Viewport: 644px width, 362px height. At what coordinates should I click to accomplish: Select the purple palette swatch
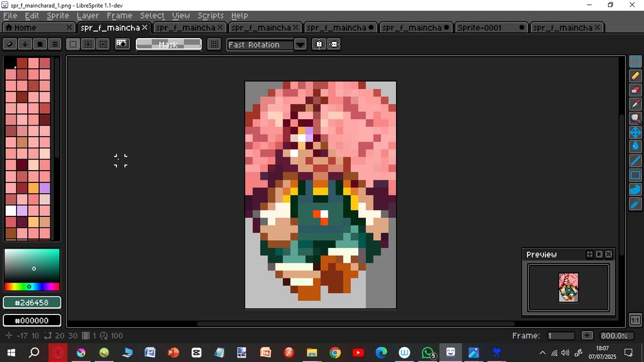coord(45,188)
